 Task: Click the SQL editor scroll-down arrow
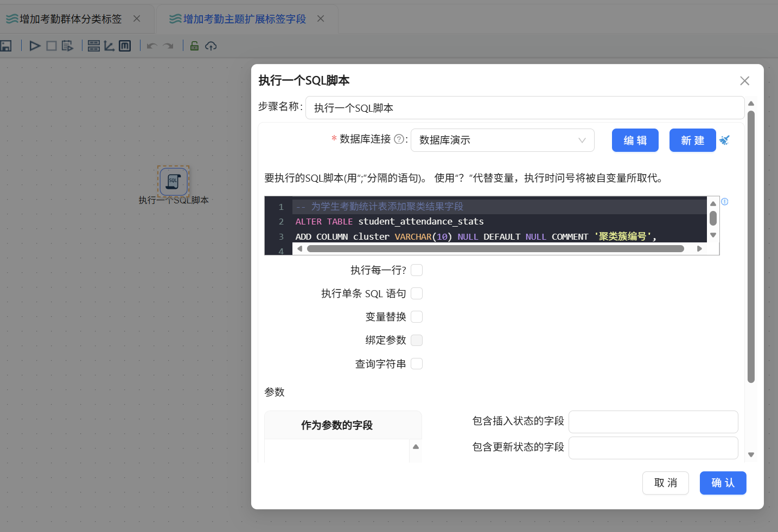click(713, 235)
